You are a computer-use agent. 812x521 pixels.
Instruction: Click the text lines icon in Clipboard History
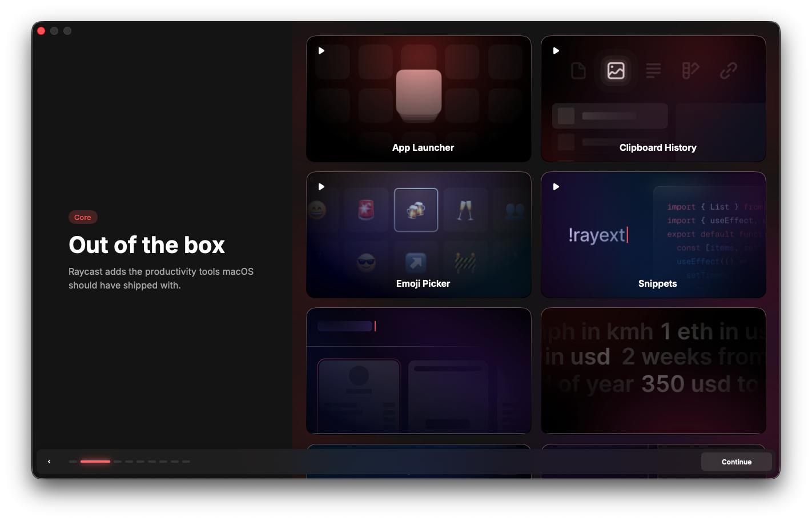tap(653, 71)
